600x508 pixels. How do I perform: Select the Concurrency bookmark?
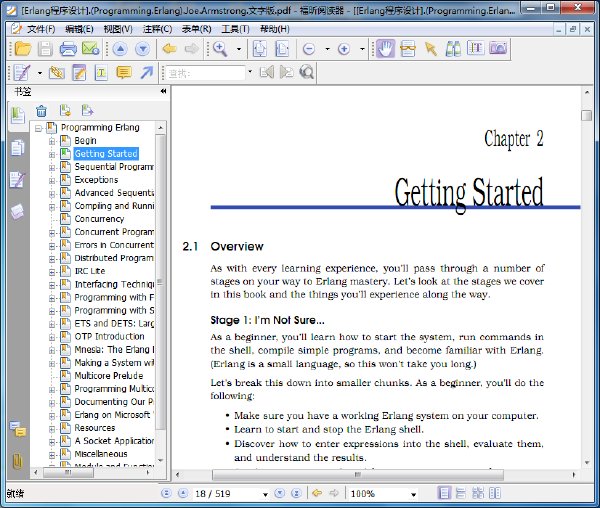click(x=99, y=219)
